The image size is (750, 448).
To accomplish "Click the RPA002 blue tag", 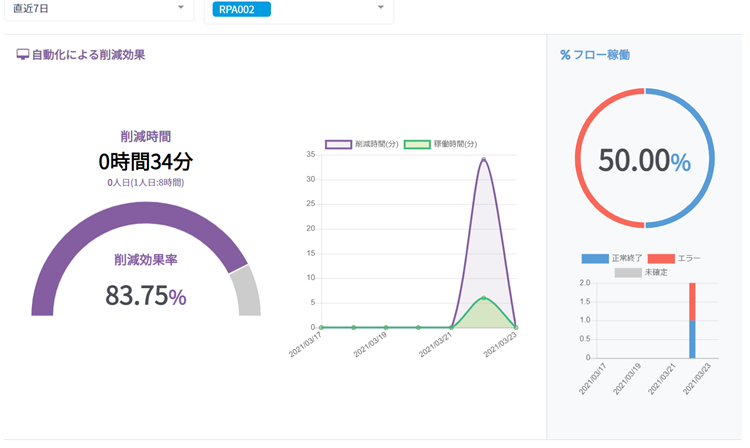I will coord(242,9).
